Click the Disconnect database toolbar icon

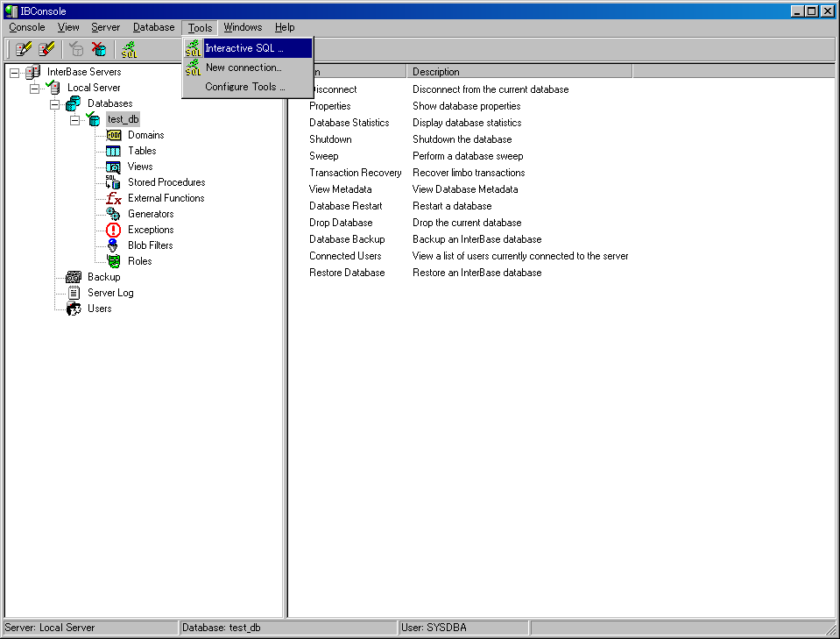(x=99, y=49)
